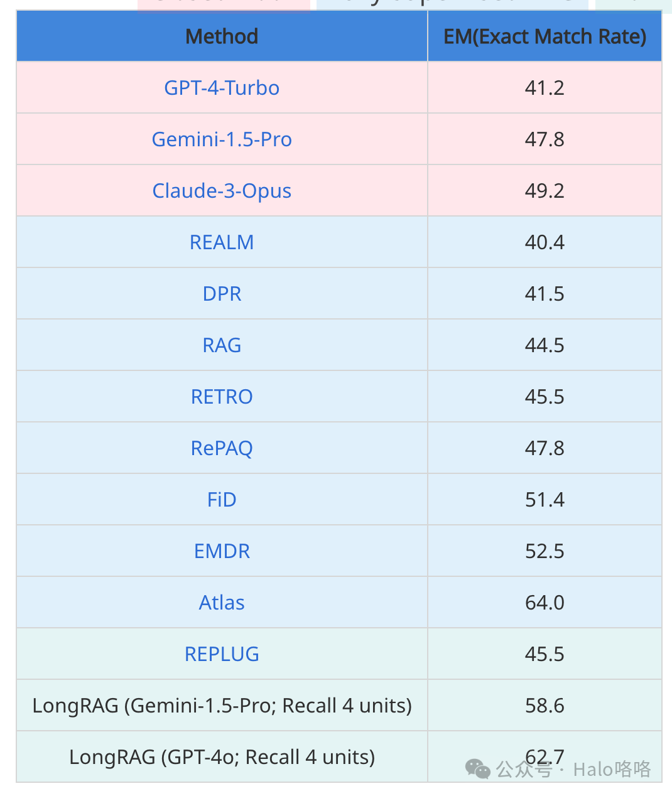The image size is (672, 796).
Task: Open the RAG method link
Action: [x=222, y=345]
